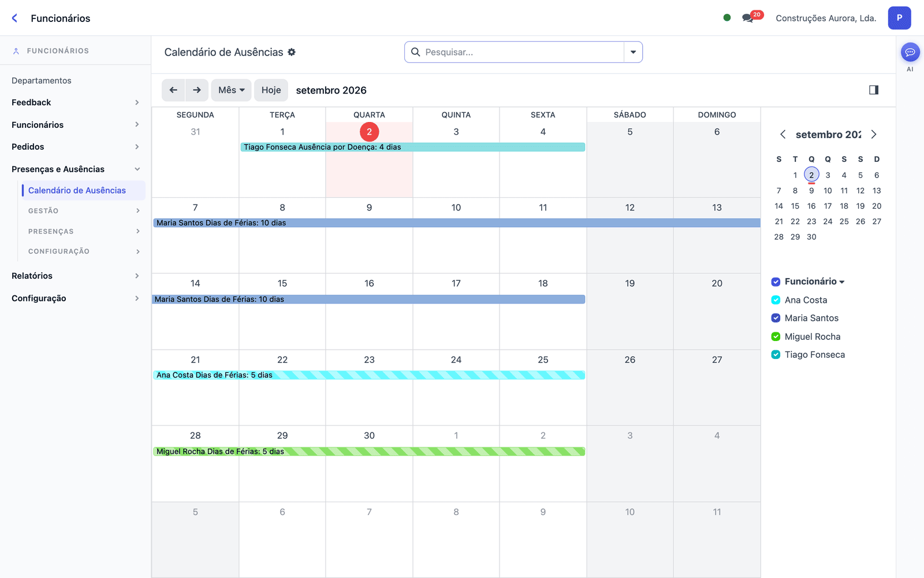Toggle the Funcionário master checkbox
This screenshot has height=578, width=924.
click(x=776, y=281)
